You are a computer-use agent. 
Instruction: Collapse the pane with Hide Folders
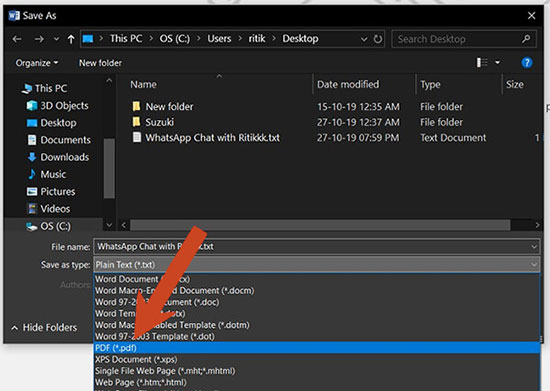pyautogui.click(x=44, y=328)
